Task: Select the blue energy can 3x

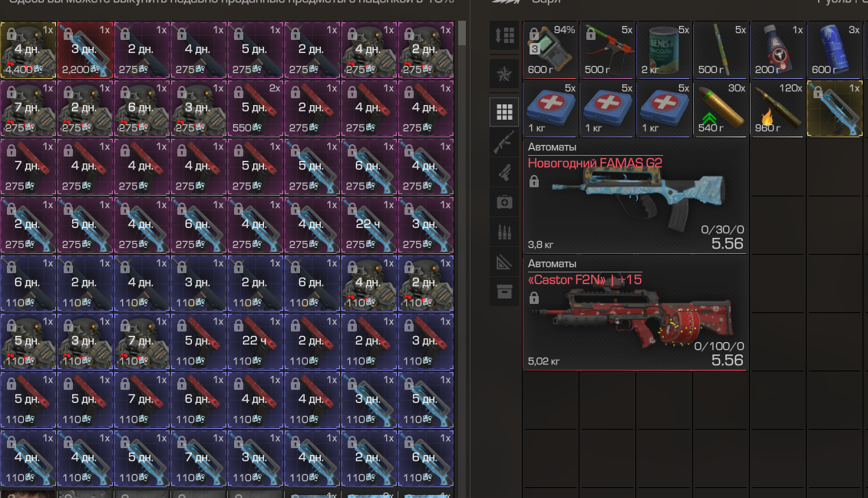Action: pyautogui.click(x=835, y=50)
